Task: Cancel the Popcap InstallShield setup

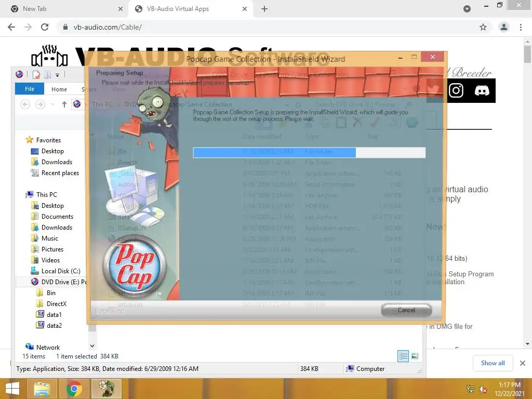Action: [x=406, y=310]
